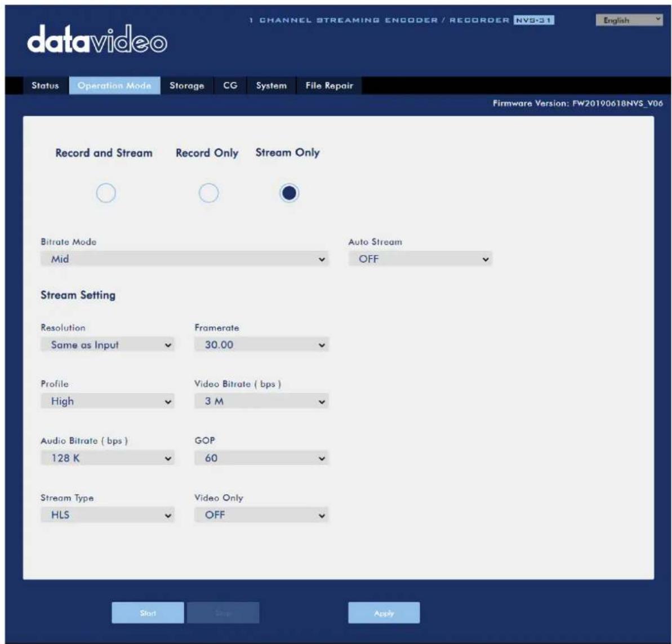Viewport: 672px width, 644px height.
Task: Switch to the System tab
Action: pyautogui.click(x=272, y=86)
